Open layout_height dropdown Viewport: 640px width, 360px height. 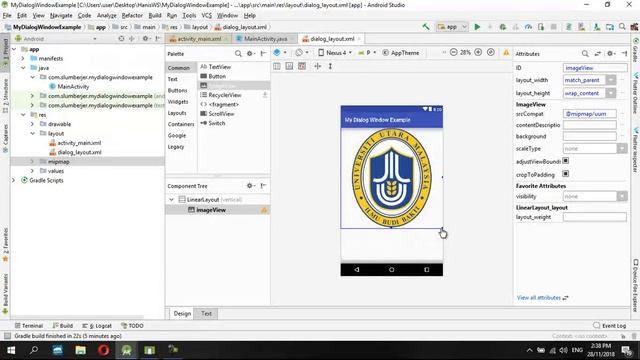click(x=611, y=93)
